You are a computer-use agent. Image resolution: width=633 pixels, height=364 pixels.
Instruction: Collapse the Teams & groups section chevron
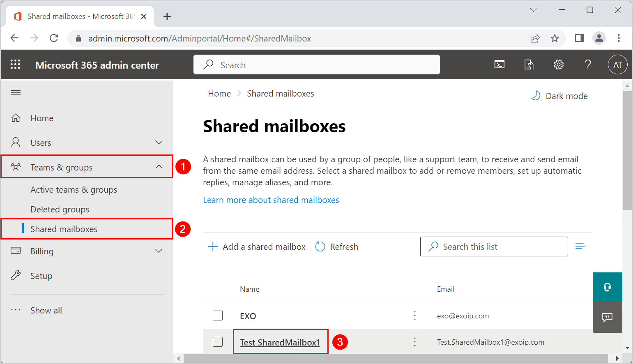pyautogui.click(x=159, y=167)
